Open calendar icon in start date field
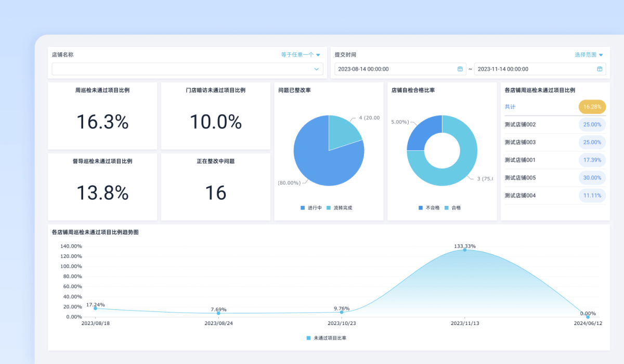Viewport: 624px width, 364px height. [x=460, y=69]
